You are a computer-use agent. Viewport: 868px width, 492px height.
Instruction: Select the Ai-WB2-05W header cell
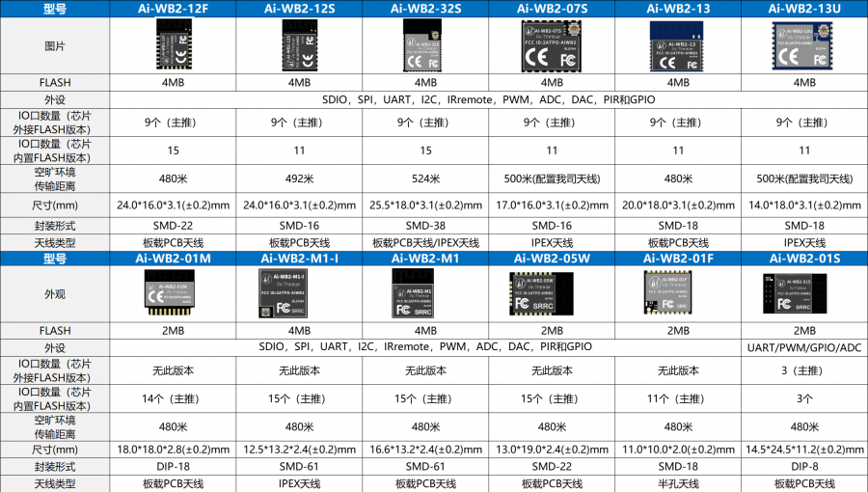click(x=552, y=259)
